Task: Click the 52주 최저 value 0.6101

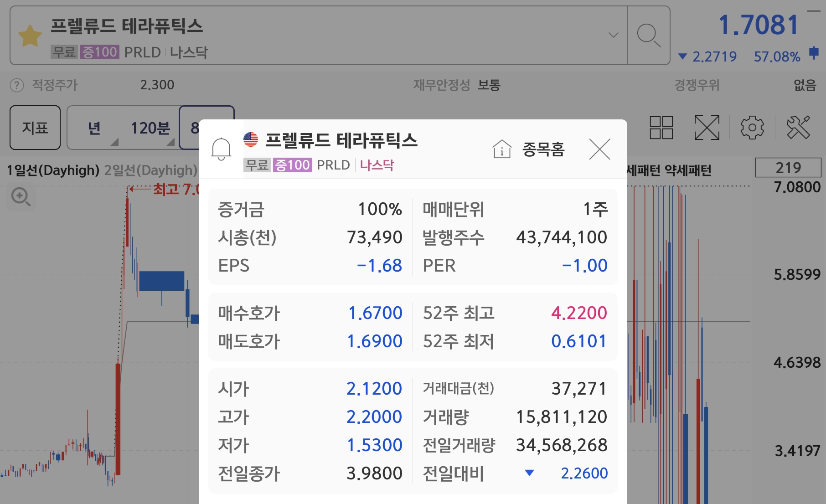Action: (x=579, y=341)
